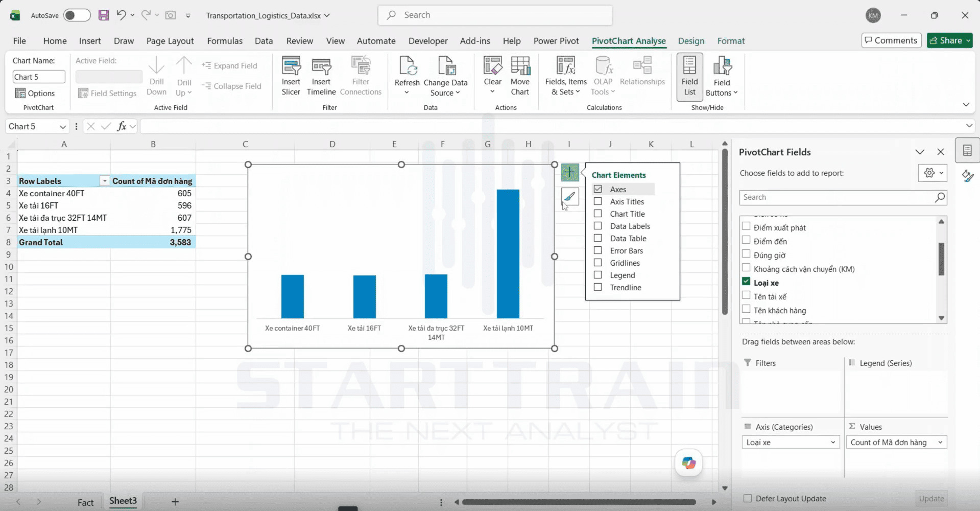Check Defer Layout Update
The height and width of the screenshot is (511, 980).
point(748,498)
